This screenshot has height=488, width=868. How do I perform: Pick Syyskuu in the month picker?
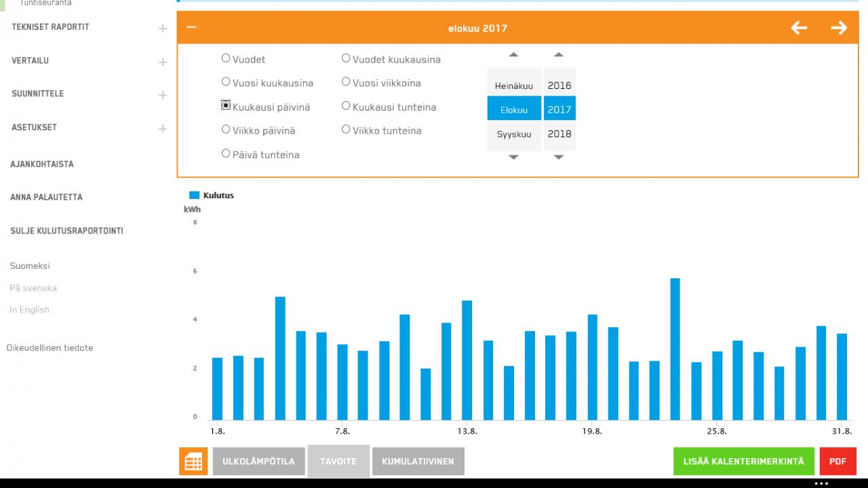pos(514,134)
